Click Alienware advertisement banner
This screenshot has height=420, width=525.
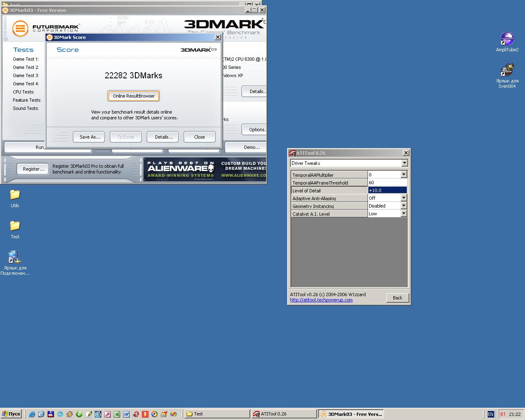click(x=205, y=169)
